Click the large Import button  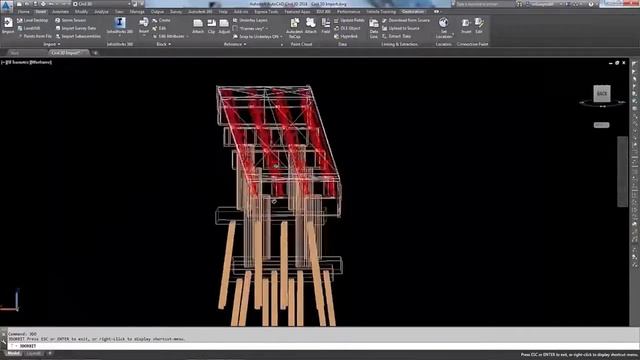8,25
